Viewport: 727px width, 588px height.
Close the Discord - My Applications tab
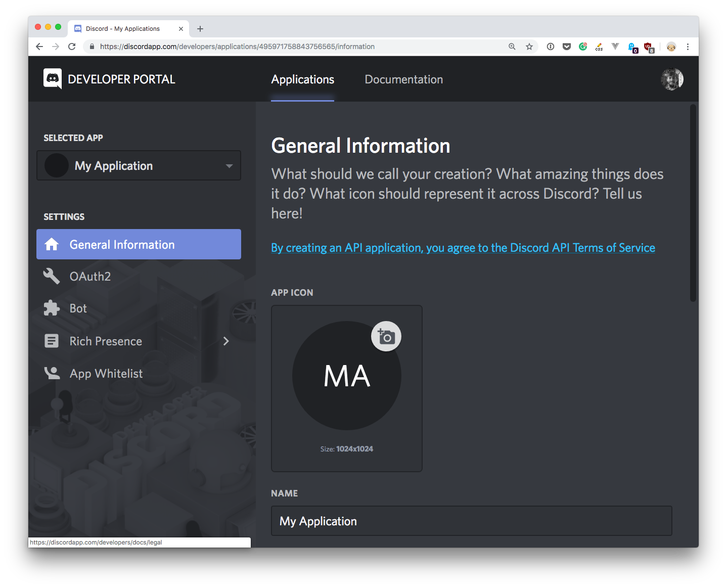tap(181, 29)
